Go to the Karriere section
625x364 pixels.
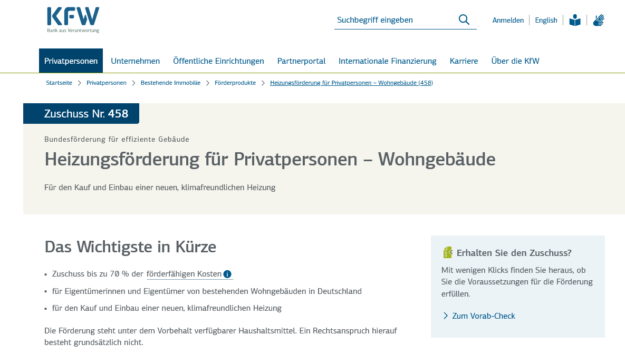(x=464, y=61)
